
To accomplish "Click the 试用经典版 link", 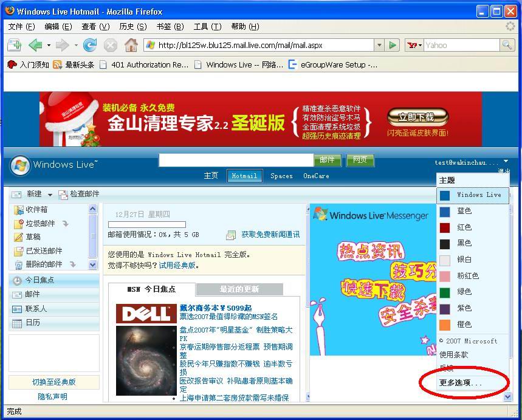I will point(177,266).
